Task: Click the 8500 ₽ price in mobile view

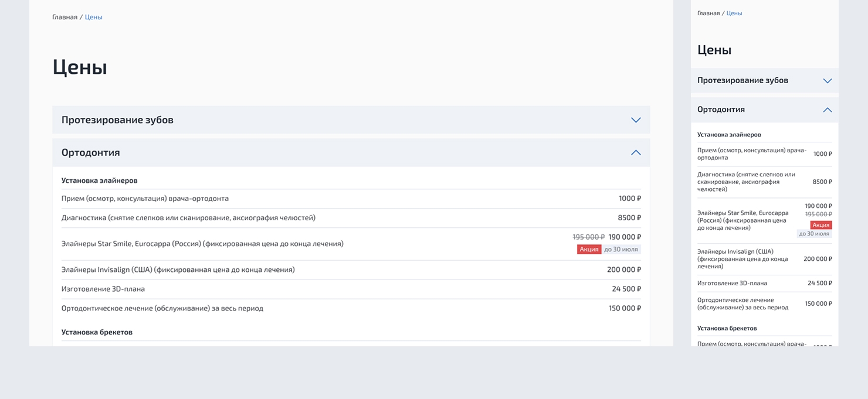Action: pyautogui.click(x=822, y=182)
